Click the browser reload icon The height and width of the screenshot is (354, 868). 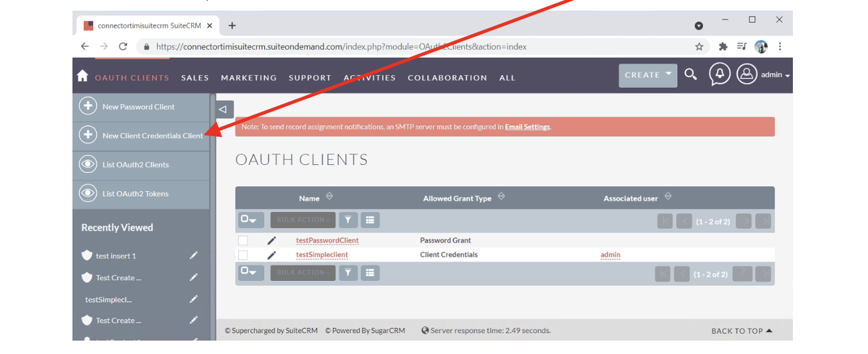click(123, 47)
